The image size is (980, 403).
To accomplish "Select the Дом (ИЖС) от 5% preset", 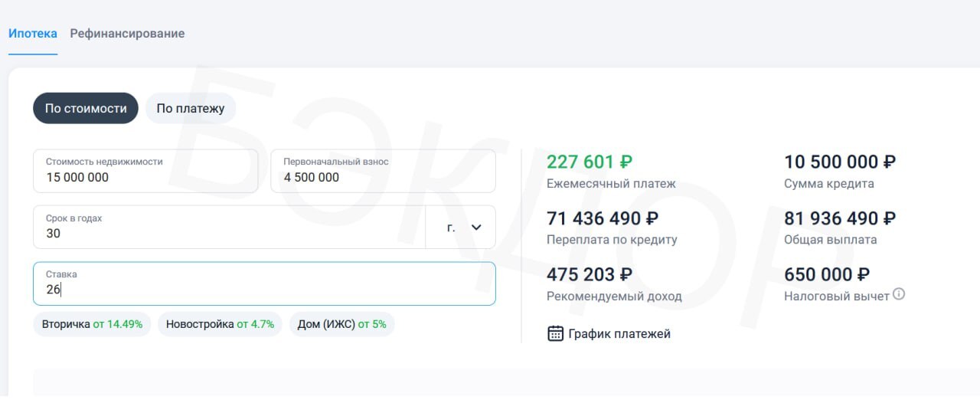I will (x=341, y=324).
